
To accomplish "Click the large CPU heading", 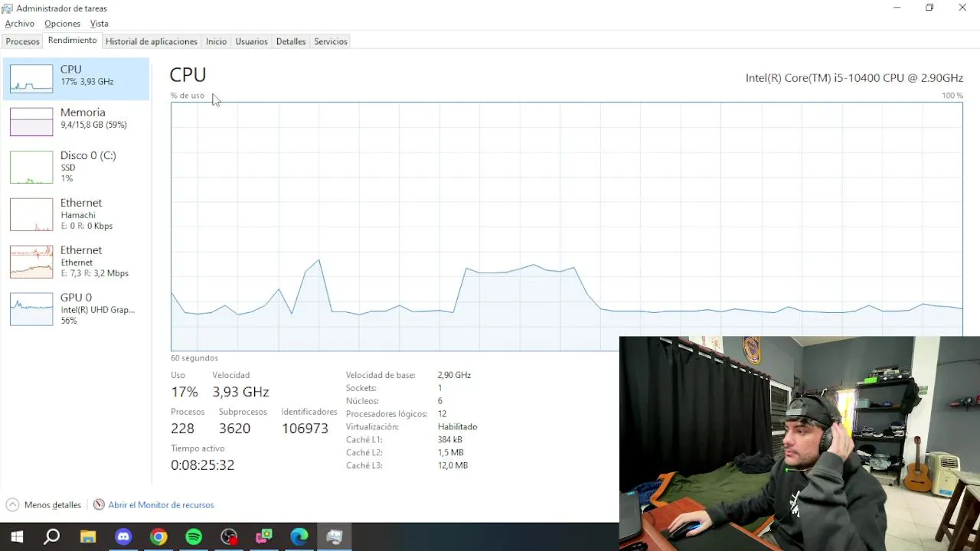I will tap(188, 75).
